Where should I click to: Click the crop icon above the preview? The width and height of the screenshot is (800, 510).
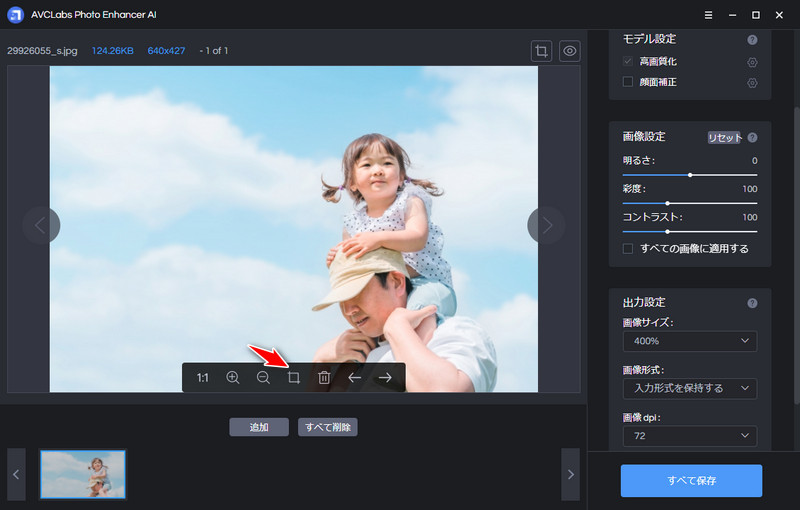541,51
